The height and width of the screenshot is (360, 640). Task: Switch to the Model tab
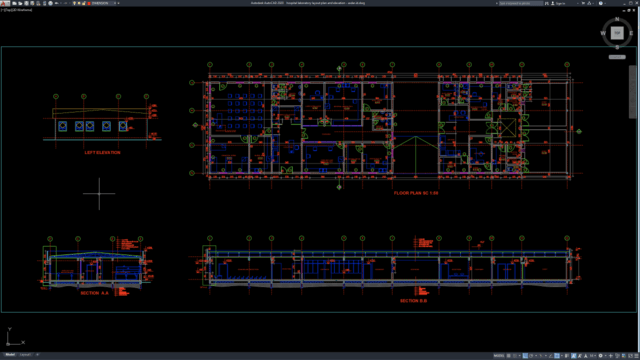10,355
